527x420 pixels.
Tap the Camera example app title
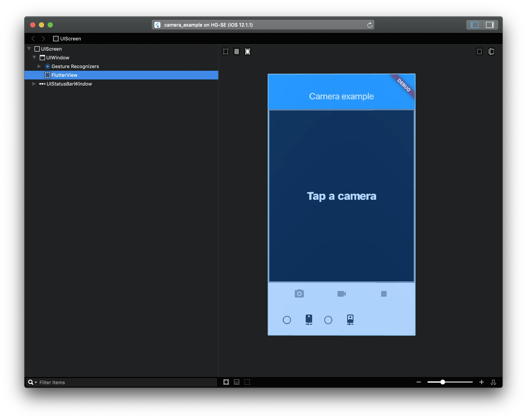click(x=341, y=96)
